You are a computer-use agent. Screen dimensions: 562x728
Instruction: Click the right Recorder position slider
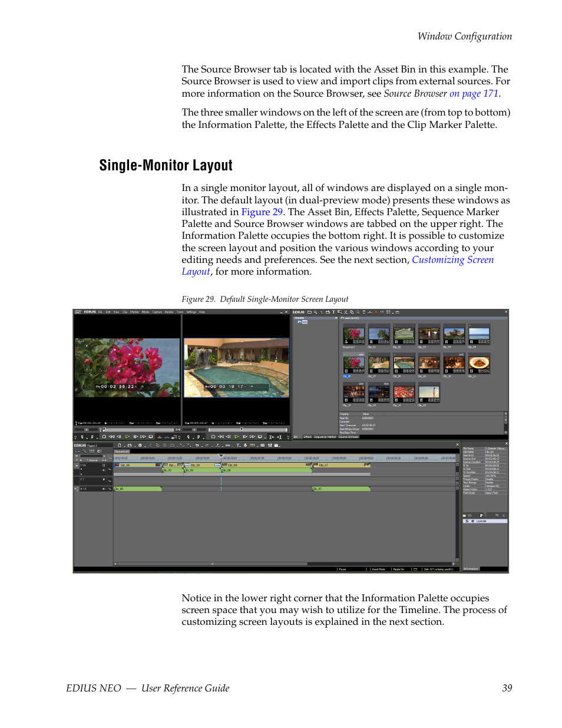tap(248, 429)
